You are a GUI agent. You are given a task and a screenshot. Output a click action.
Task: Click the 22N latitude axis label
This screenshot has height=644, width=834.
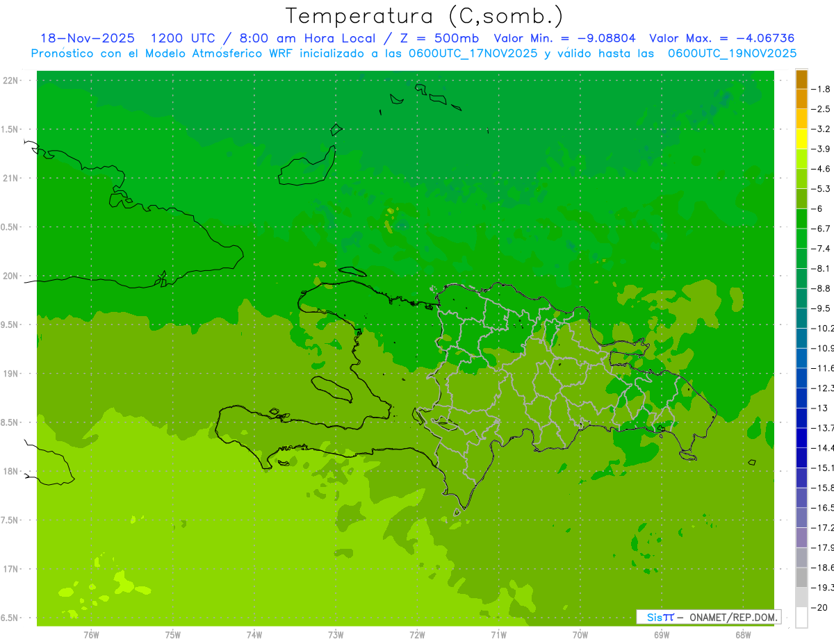coord(12,81)
